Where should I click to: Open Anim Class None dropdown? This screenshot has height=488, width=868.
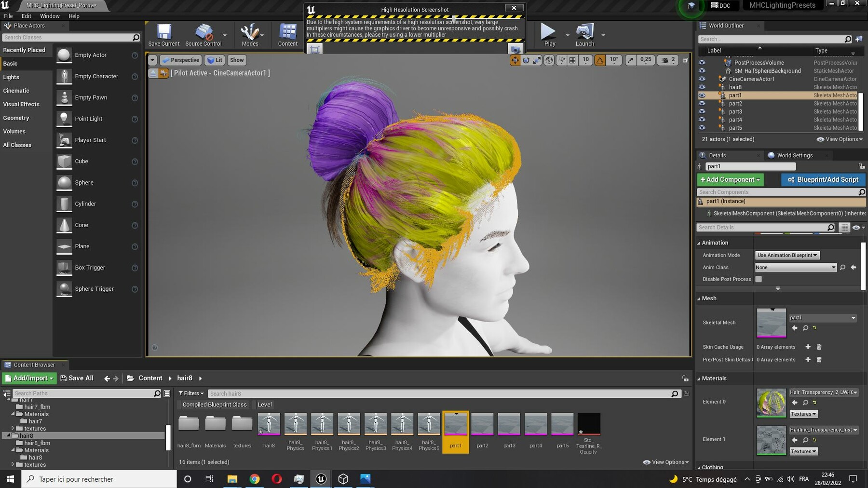(x=796, y=267)
